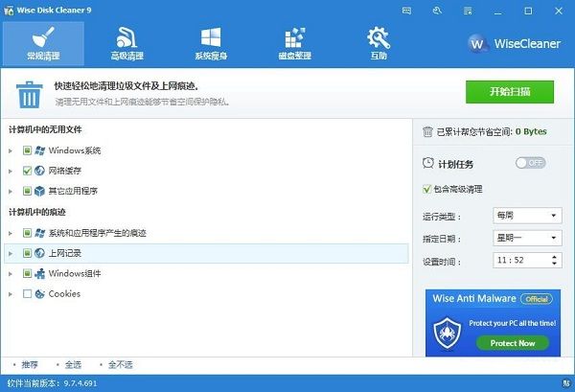The image size is (575, 392).
Task: Click the 推荐 link
Action: (x=30, y=365)
